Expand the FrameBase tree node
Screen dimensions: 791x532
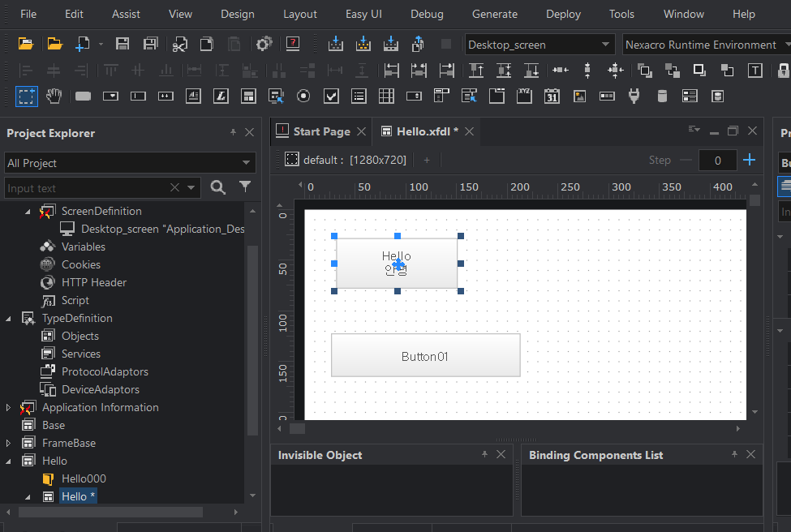(8, 444)
